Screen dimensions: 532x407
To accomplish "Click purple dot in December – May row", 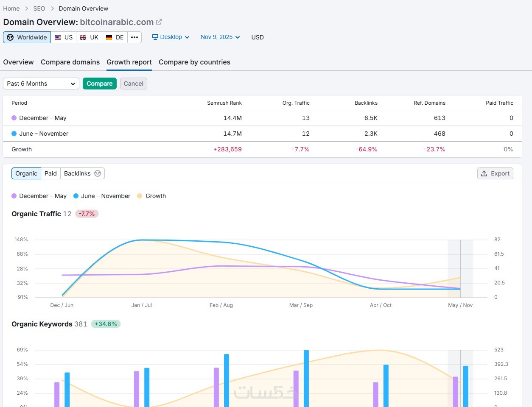I will (x=14, y=118).
